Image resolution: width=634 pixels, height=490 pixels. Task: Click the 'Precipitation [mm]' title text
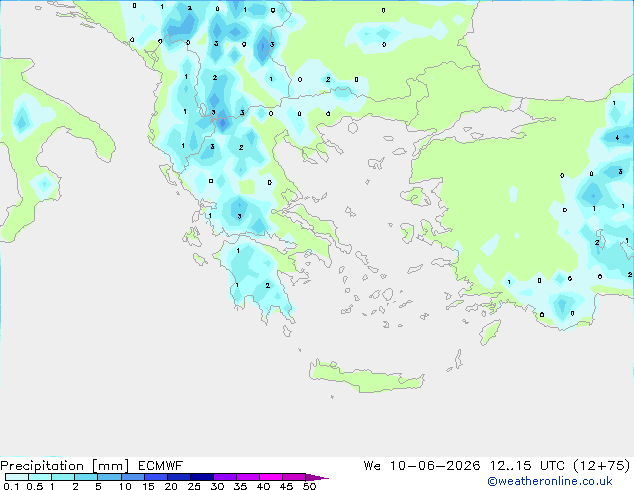[65, 466]
